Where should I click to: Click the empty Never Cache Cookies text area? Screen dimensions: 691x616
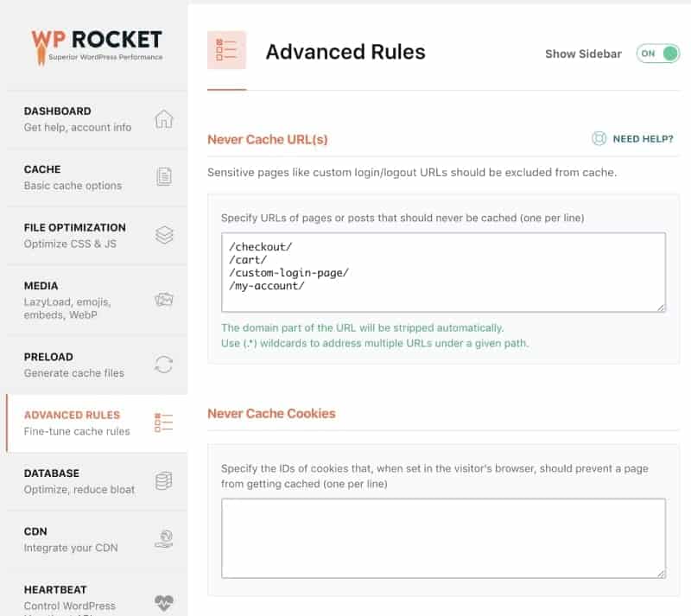click(x=443, y=537)
